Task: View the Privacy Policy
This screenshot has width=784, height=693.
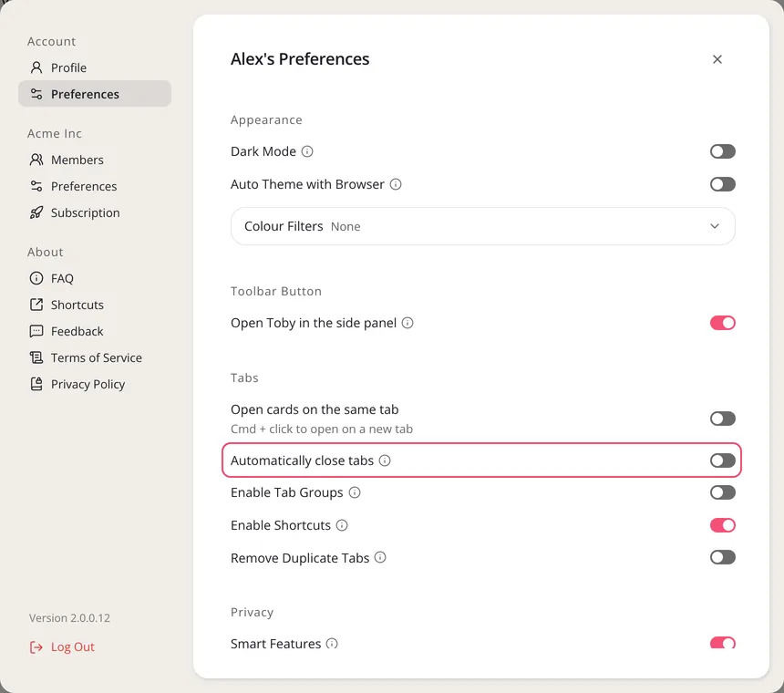Action: tap(95, 384)
